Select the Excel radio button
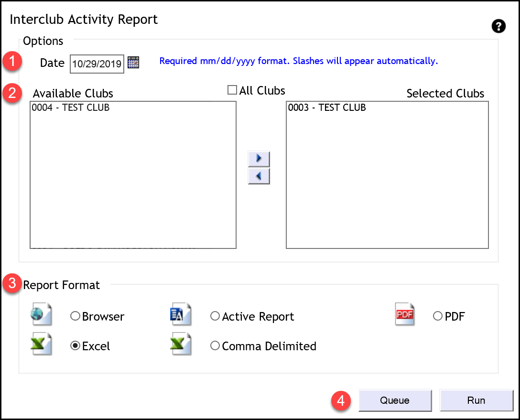This screenshot has width=520, height=420. pos(76,346)
